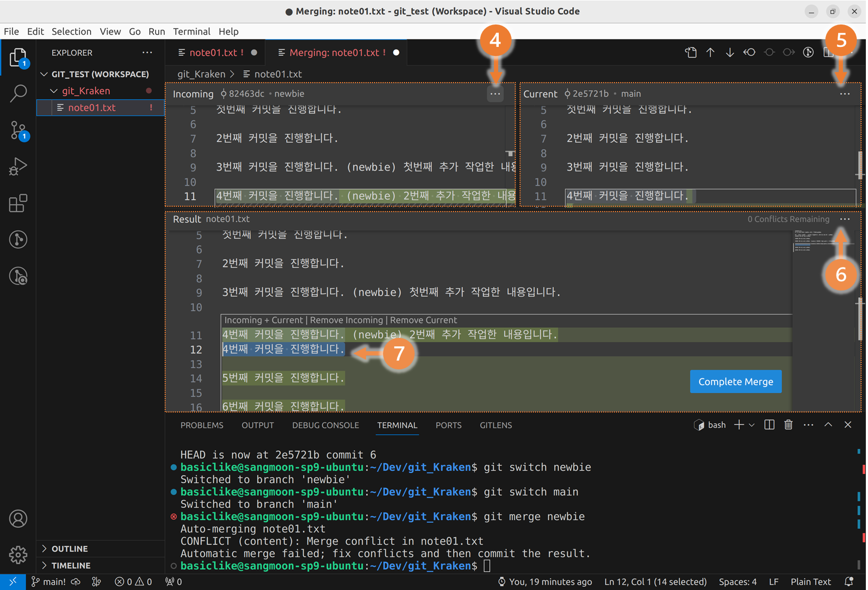
Task: Click Remove Incoming codelens link
Action: coord(346,320)
